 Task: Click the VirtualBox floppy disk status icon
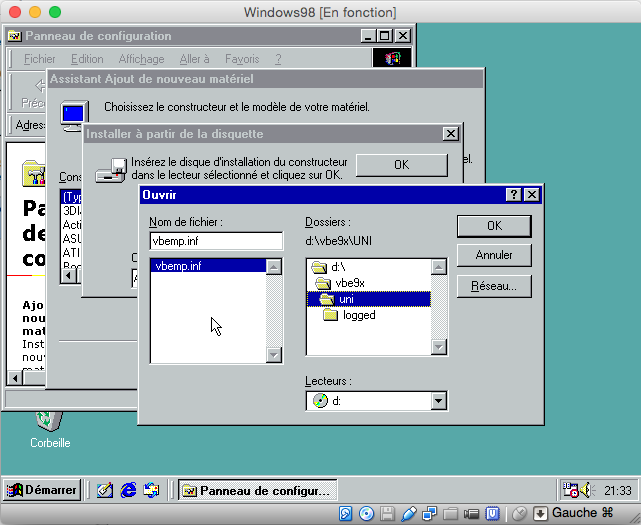click(387, 513)
